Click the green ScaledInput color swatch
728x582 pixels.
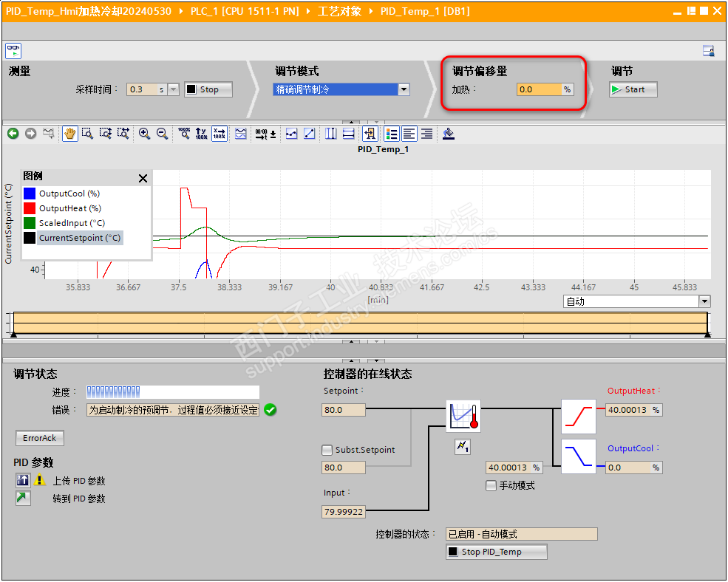30,223
